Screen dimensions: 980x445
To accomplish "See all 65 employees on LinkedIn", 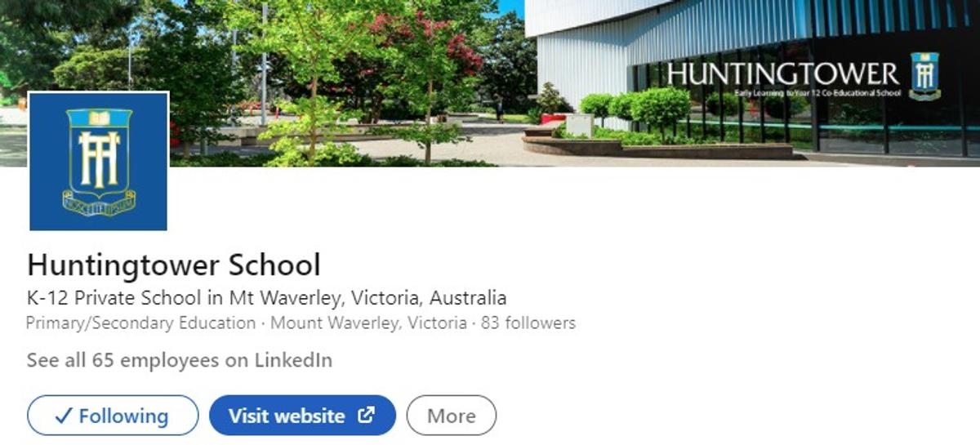I will 179,360.
